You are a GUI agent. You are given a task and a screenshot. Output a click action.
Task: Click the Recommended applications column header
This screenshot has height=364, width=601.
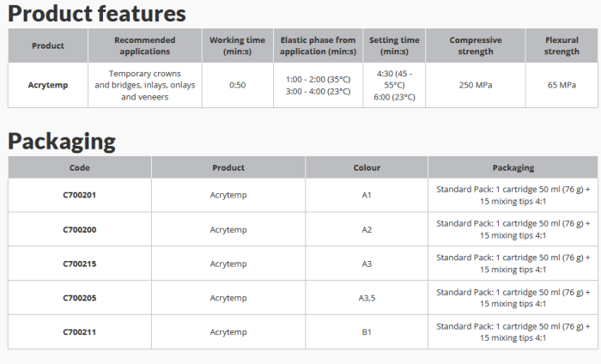pos(144,45)
